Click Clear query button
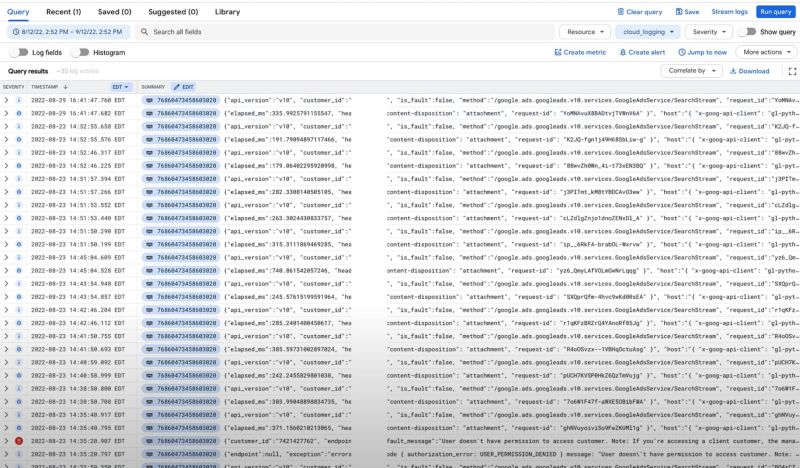 639,12
